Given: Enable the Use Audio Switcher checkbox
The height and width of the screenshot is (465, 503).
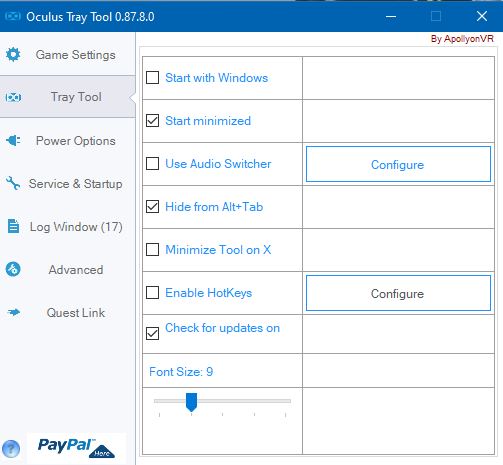Looking at the screenshot, I should click(152, 164).
